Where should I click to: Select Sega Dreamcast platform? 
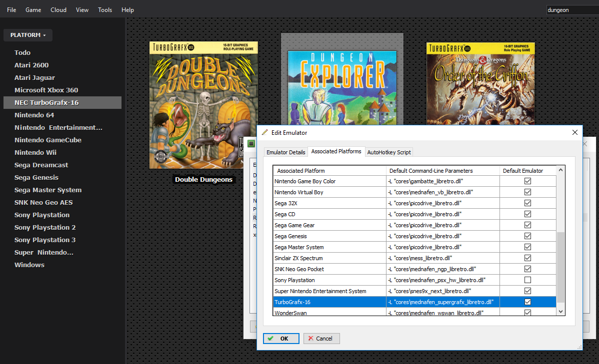click(x=41, y=165)
